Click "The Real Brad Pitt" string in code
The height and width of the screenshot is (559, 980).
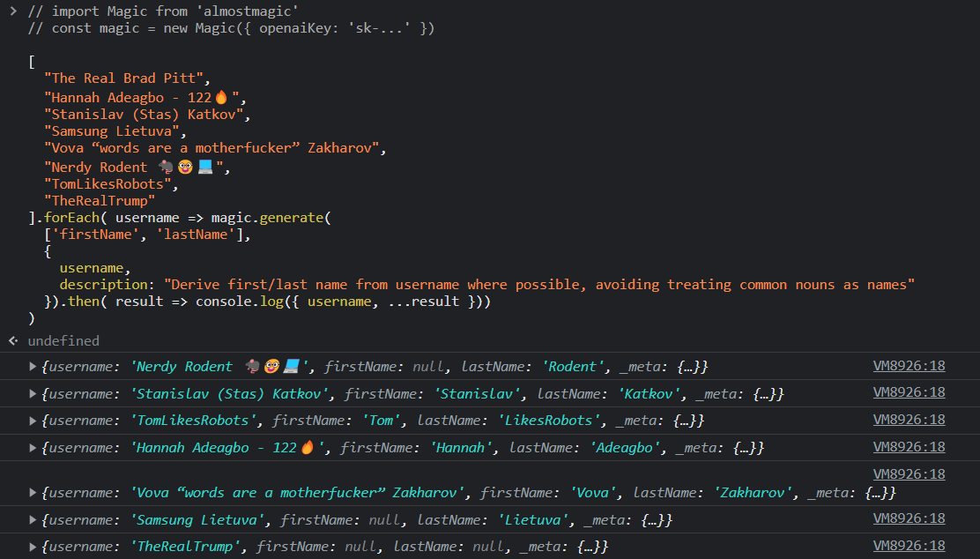click(123, 78)
